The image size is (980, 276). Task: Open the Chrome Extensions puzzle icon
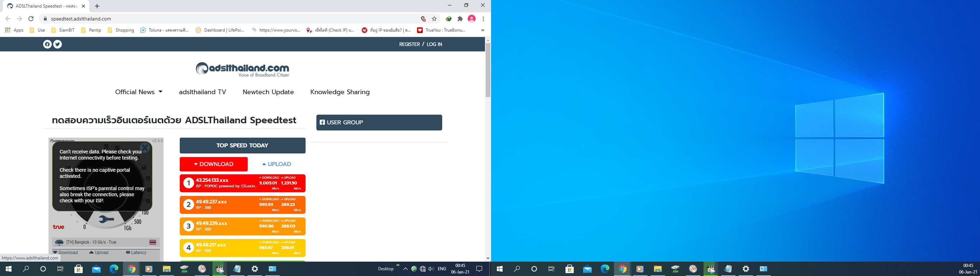pyautogui.click(x=460, y=19)
